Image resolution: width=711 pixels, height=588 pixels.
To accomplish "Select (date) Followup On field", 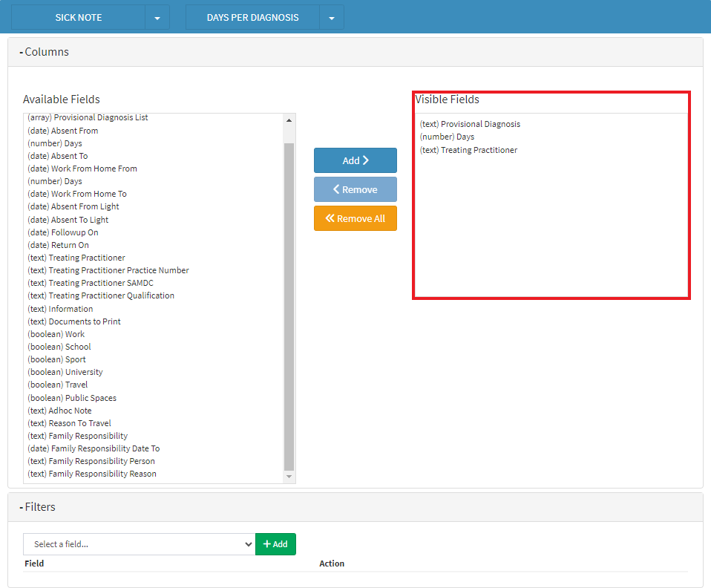I will click(62, 232).
